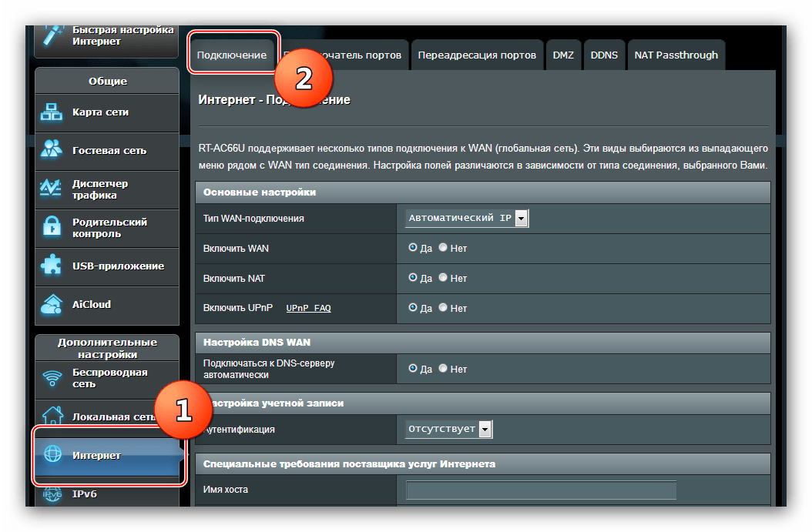Open the UPnP FAQ link
The height and width of the screenshot is (532, 812).
(x=309, y=308)
